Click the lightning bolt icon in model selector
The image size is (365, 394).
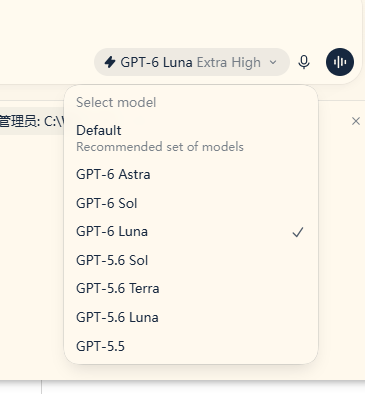point(110,62)
